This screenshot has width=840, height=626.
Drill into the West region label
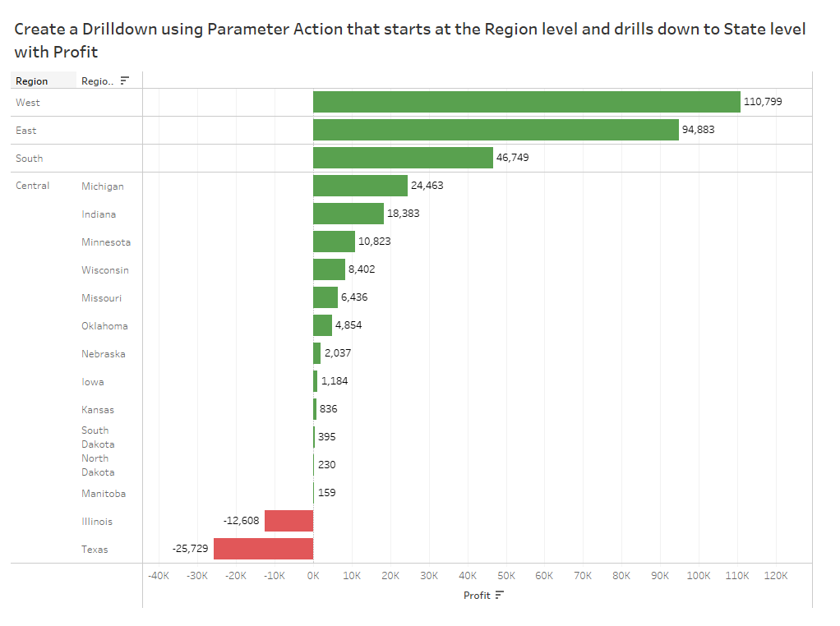coord(28,103)
